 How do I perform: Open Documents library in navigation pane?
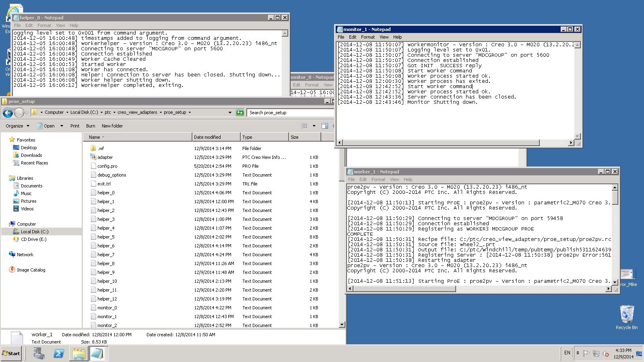31,186
